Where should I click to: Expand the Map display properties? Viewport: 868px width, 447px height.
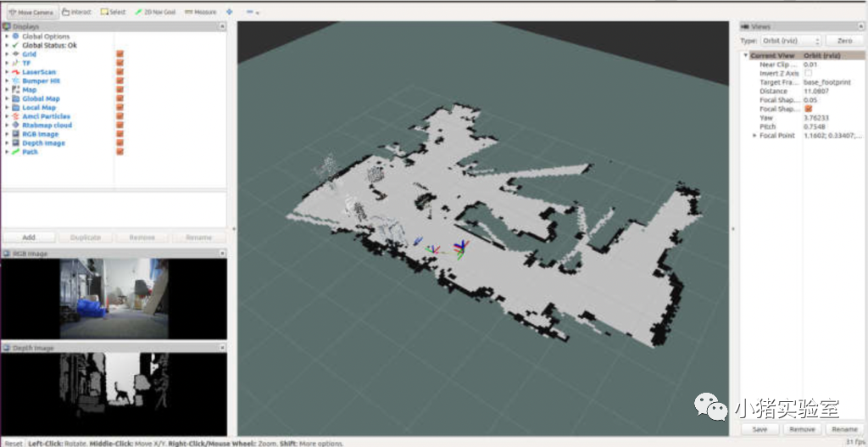[7, 90]
